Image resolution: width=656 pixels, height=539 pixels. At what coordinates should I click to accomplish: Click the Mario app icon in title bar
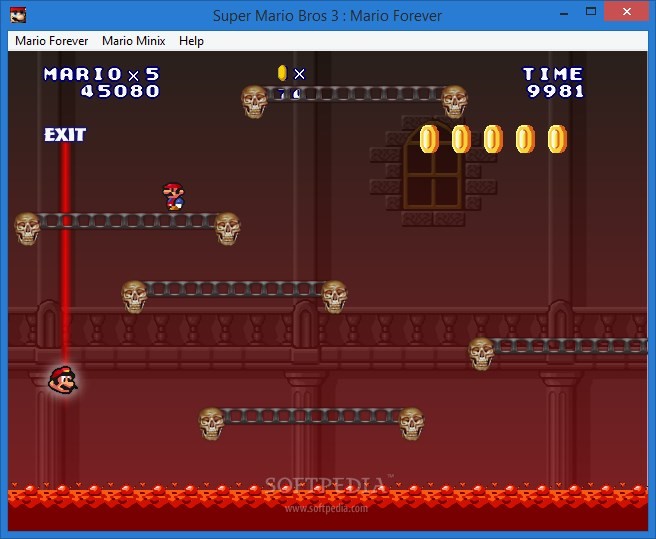18,15
